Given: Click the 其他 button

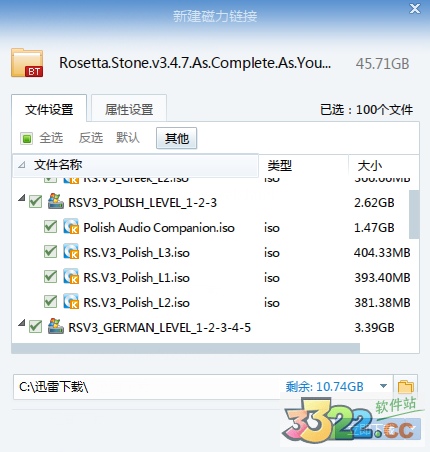Looking at the screenshot, I should [177, 138].
